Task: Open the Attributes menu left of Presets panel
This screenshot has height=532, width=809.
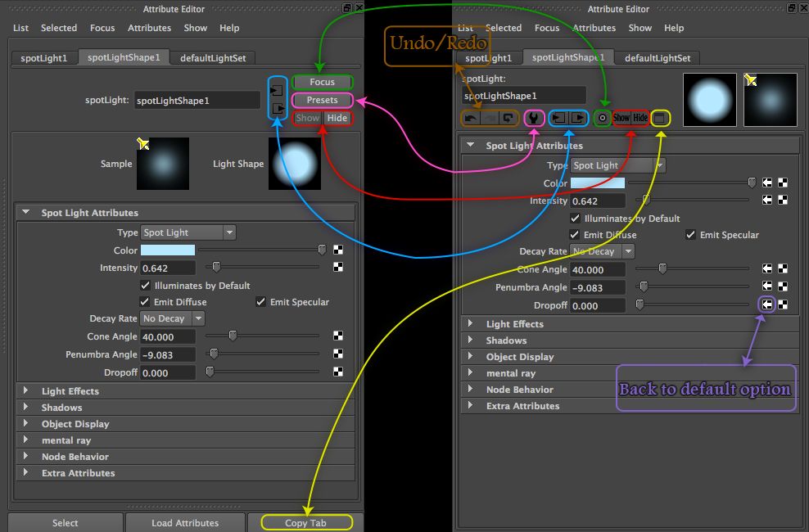Action: [x=150, y=28]
